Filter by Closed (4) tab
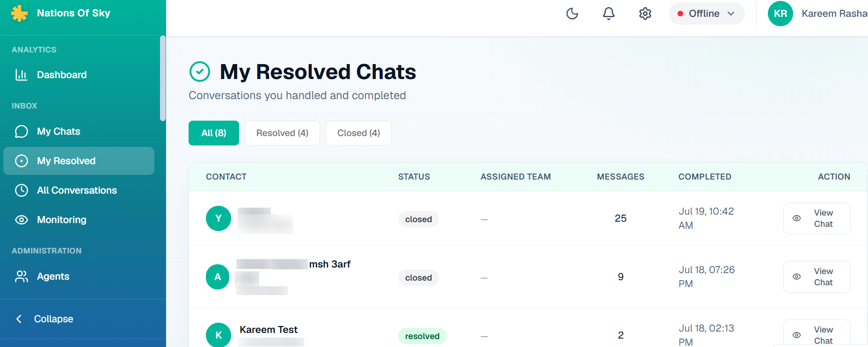Screen dimensions: 868x347 [358, 133]
